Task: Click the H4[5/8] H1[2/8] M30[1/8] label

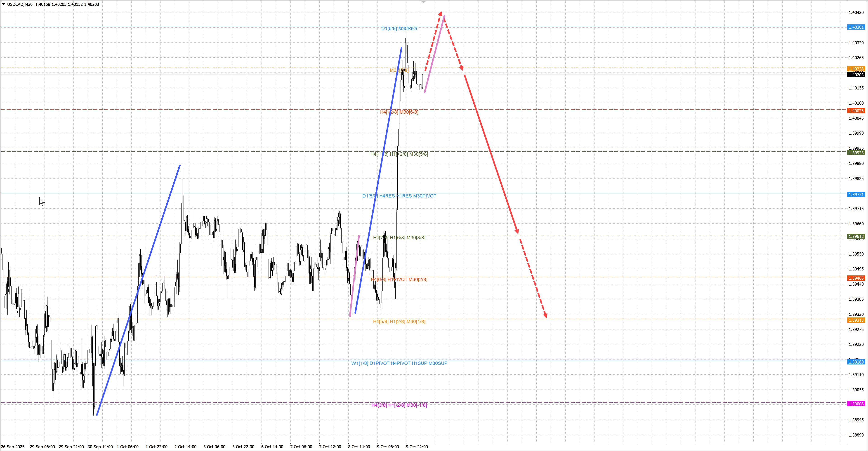Action: pyautogui.click(x=399, y=321)
